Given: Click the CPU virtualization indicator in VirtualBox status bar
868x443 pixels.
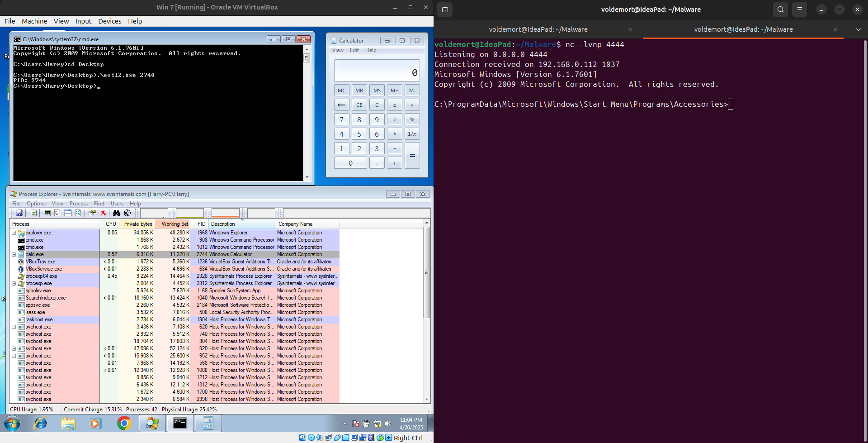Looking at the screenshot, I should tap(372, 438).
